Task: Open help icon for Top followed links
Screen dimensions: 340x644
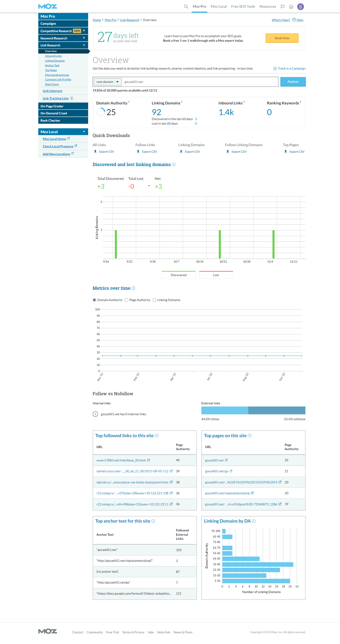Action: (157, 436)
